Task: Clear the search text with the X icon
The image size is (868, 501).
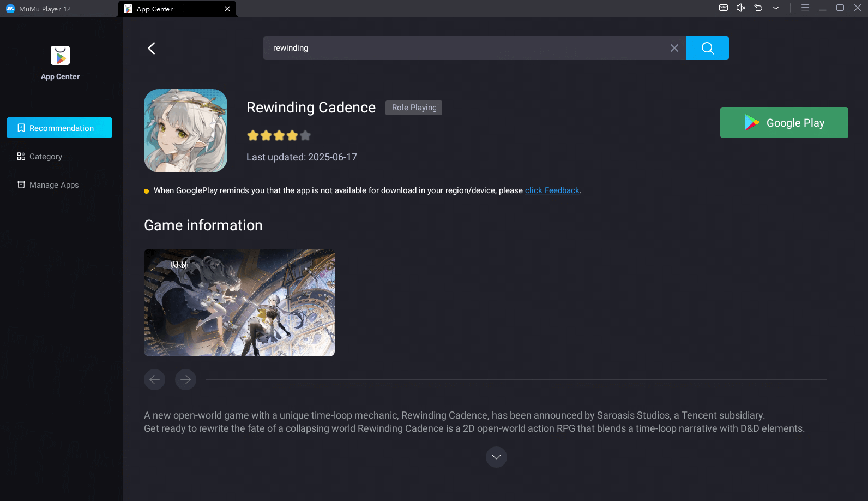Action: [x=674, y=48]
